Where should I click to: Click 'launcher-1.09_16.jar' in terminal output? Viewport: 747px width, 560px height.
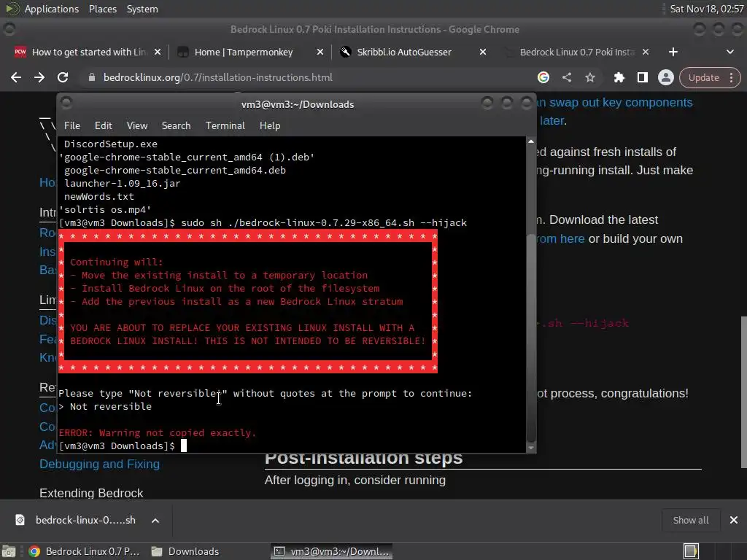123,183
